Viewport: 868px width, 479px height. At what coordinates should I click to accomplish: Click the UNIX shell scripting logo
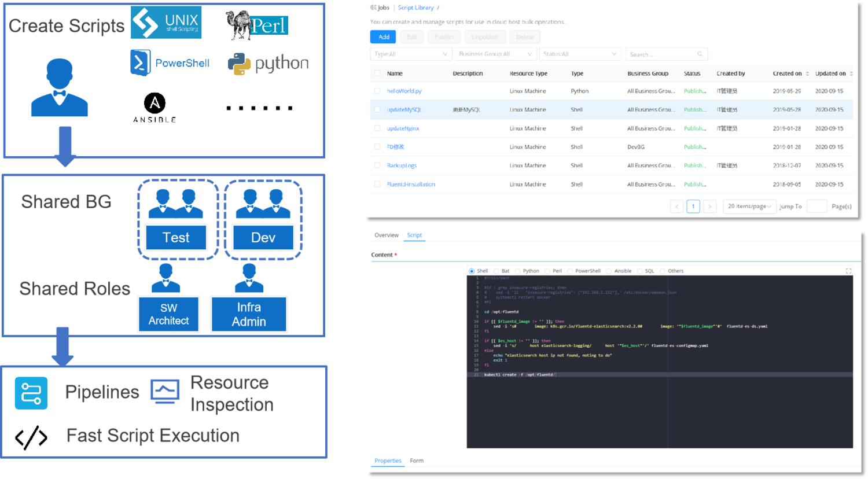(166, 23)
